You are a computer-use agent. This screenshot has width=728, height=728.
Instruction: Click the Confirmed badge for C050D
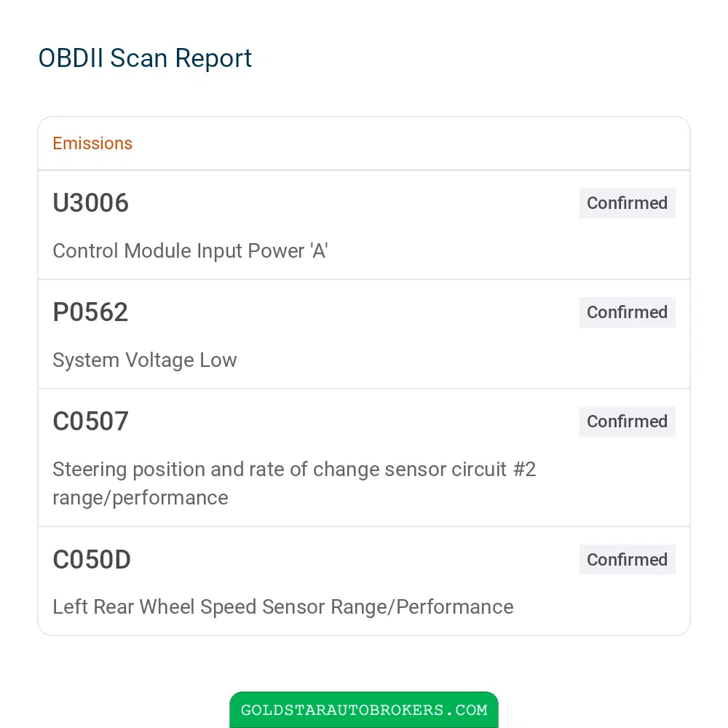pyautogui.click(x=627, y=559)
